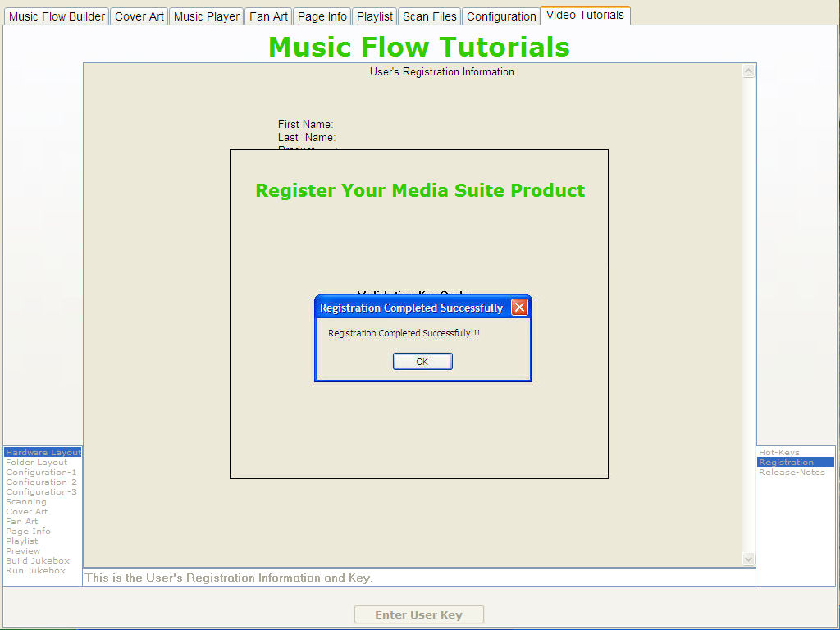Open the Cover Art tab
The image size is (840, 630).
click(x=139, y=16)
